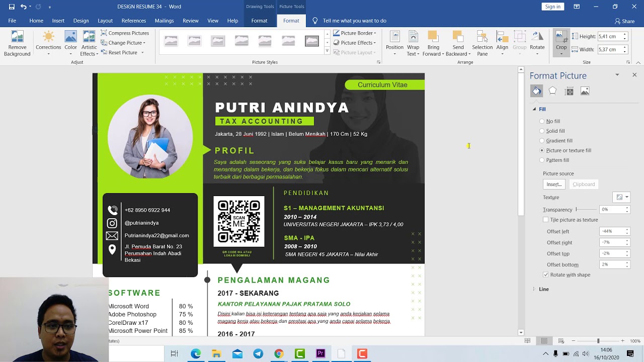
Task: Open the File menu
Action: point(12,21)
